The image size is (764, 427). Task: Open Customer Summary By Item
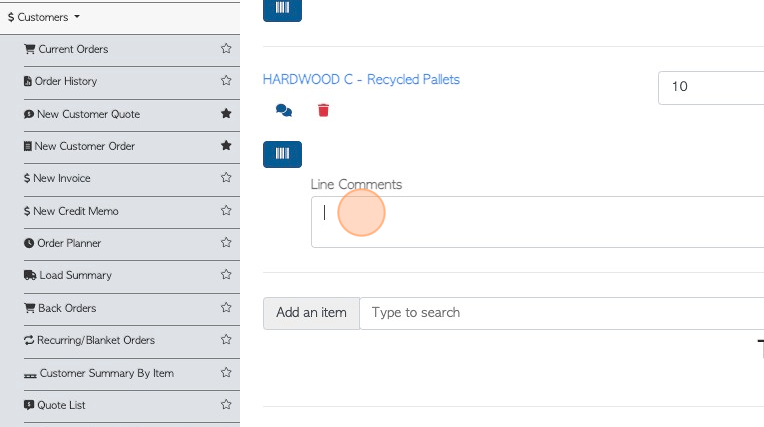pyautogui.click(x=99, y=373)
